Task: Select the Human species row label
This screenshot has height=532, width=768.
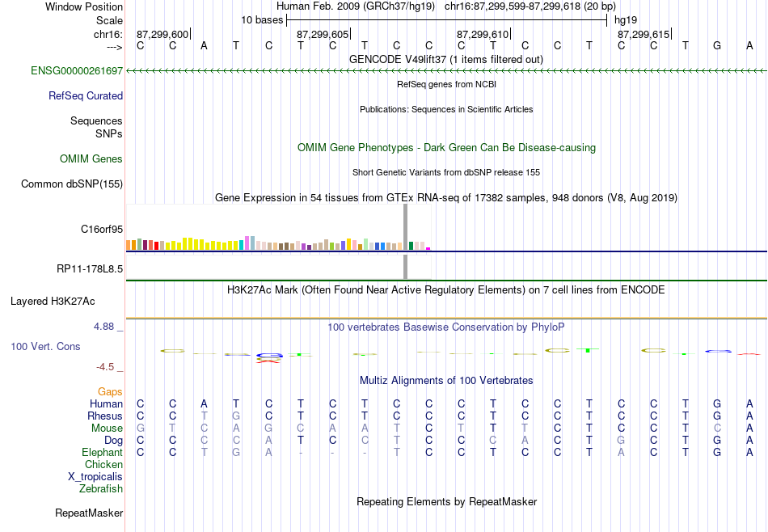Action: point(106,403)
